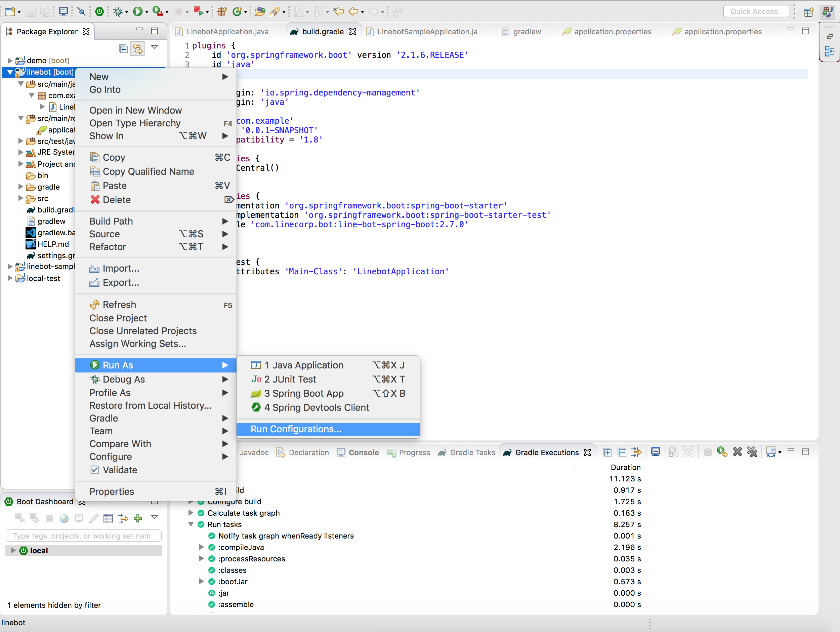The image size is (840, 632).
Task: Expand all nodes in Gradle Executions
Action: click(607, 452)
